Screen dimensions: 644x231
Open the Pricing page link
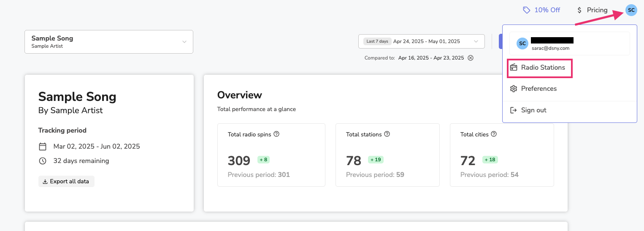tap(592, 10)
